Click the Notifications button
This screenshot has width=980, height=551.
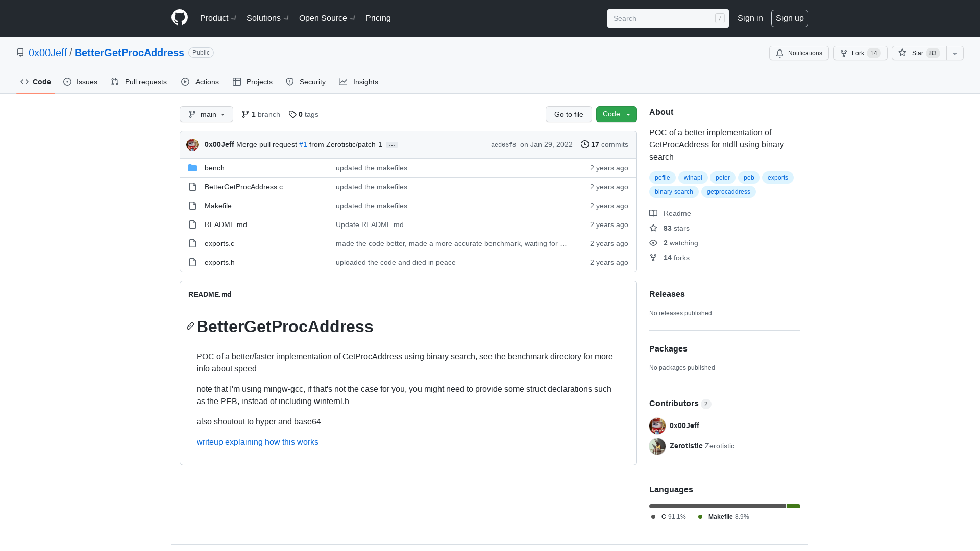click(799, 53)
